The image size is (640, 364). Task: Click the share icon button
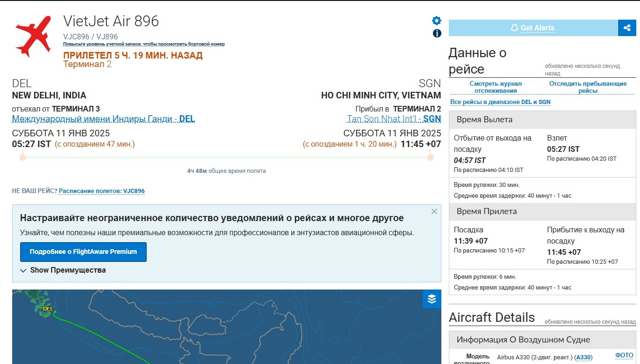pyautogui.click(x=627, y=28)
